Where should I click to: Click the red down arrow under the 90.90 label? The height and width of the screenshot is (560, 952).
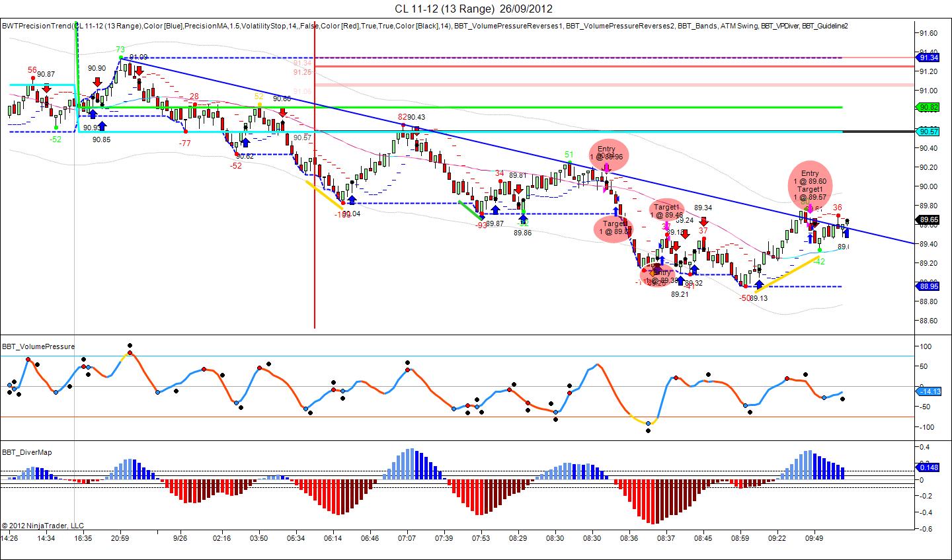click(x=97, y=82)
